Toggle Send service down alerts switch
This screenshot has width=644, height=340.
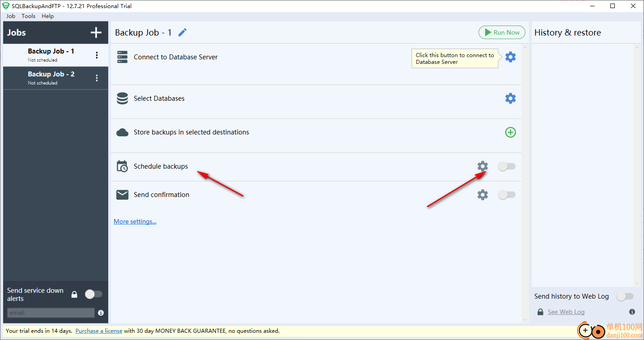pos(93,294)
